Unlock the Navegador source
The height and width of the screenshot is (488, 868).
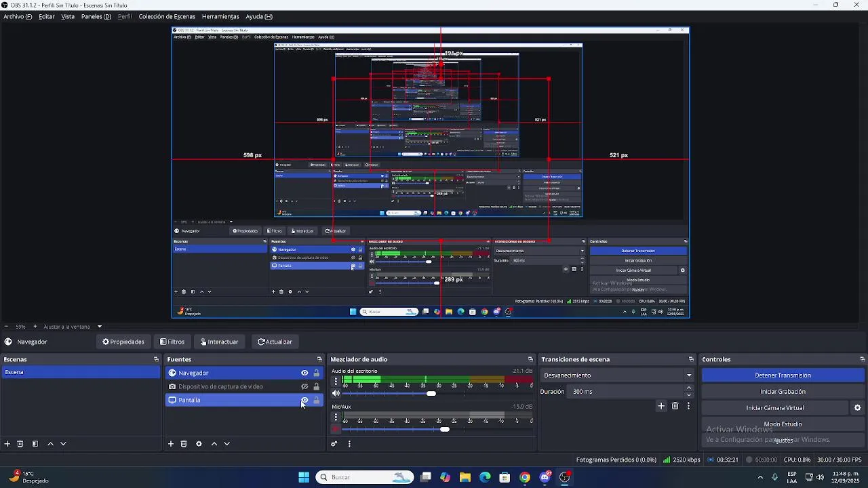coord(316,373)
